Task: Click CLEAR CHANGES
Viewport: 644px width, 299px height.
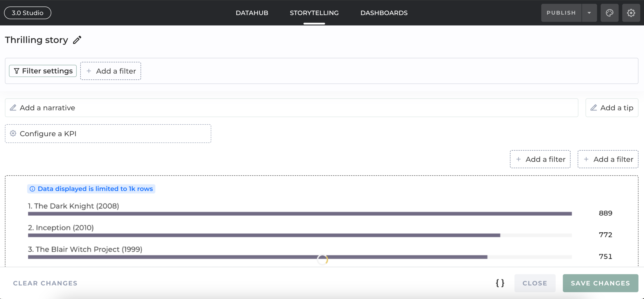Action: (x=45, y=283)
